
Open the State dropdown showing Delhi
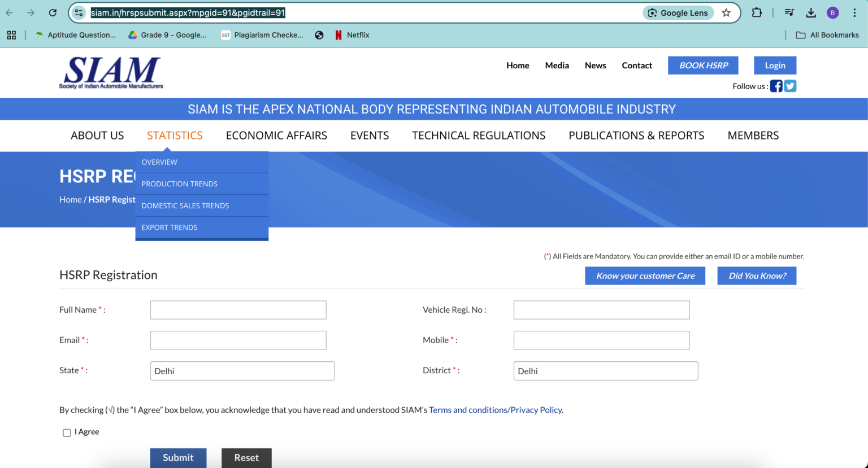click(242, 370)
